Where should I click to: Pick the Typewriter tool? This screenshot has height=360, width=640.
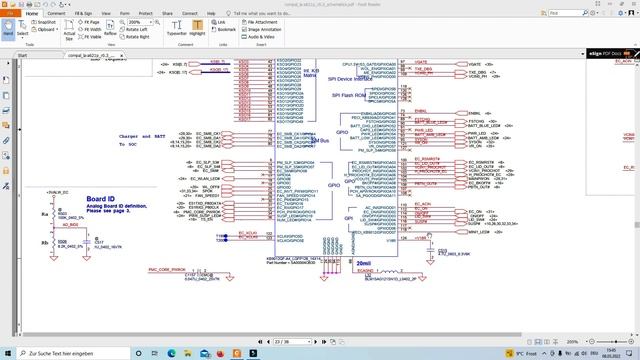(176, 28)
